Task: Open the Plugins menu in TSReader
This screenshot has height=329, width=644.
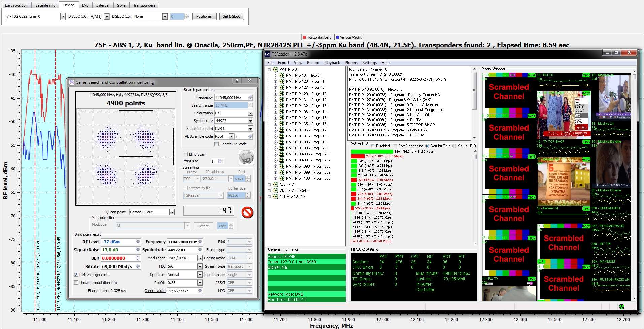Action: [x=351, y=63]
